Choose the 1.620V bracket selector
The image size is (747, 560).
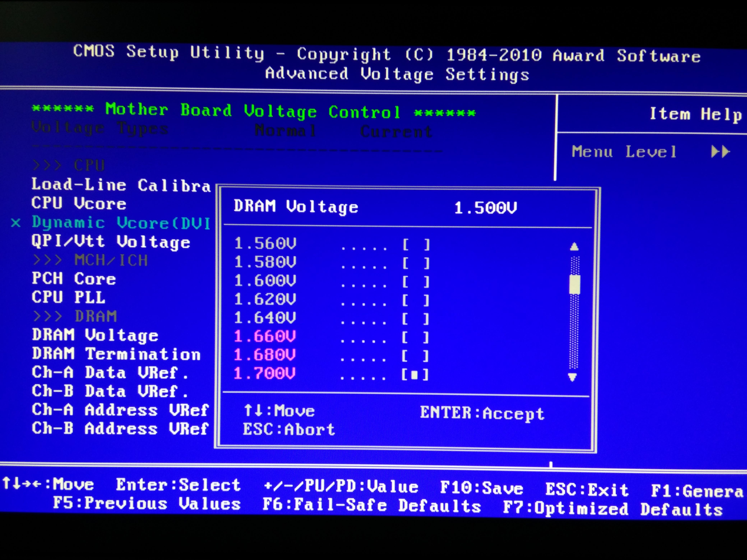point(416,300)
